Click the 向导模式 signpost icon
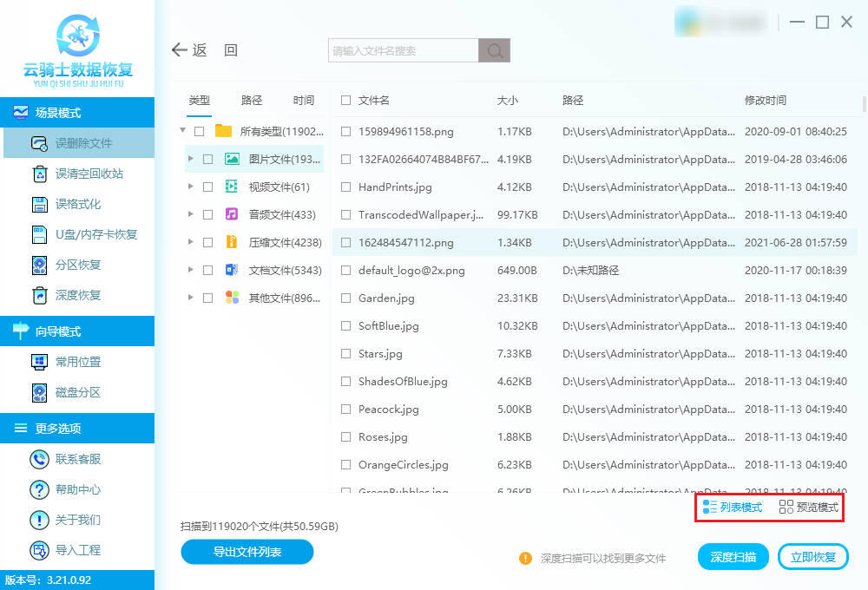The width and height of the screenshot is (868, 590). pyautogui.click(x=21, y=331)
